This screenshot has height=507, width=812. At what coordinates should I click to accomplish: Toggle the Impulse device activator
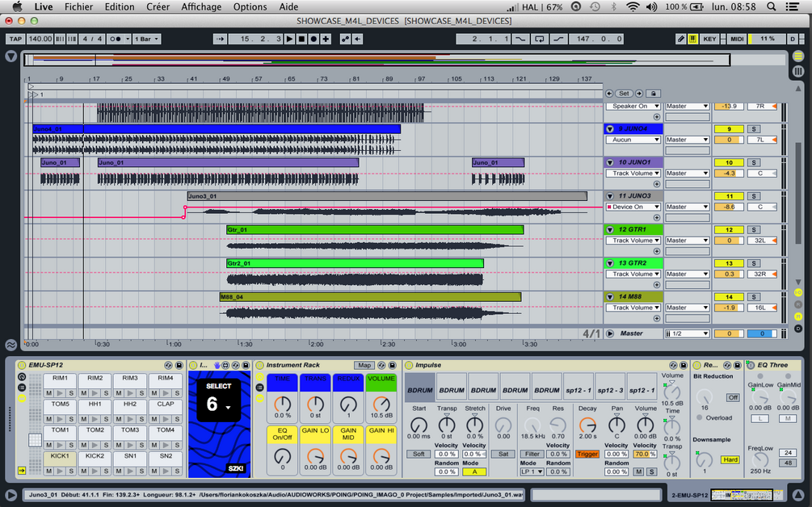[409, 365]
